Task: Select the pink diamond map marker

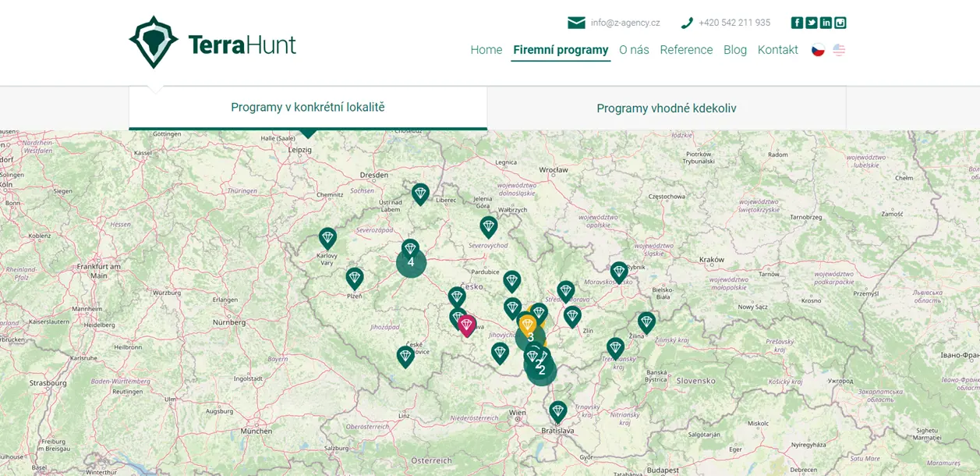Action: click(467, 325)
